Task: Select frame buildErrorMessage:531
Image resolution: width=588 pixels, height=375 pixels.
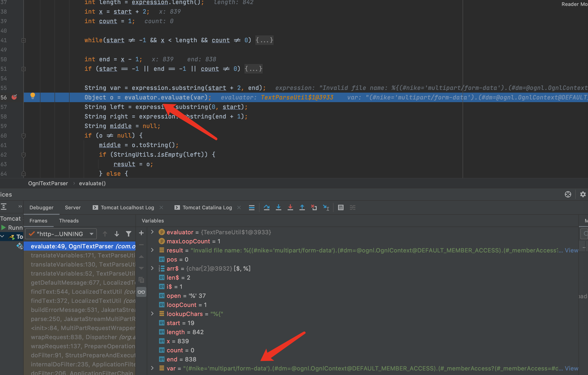Action: click(x=80, y=310)
